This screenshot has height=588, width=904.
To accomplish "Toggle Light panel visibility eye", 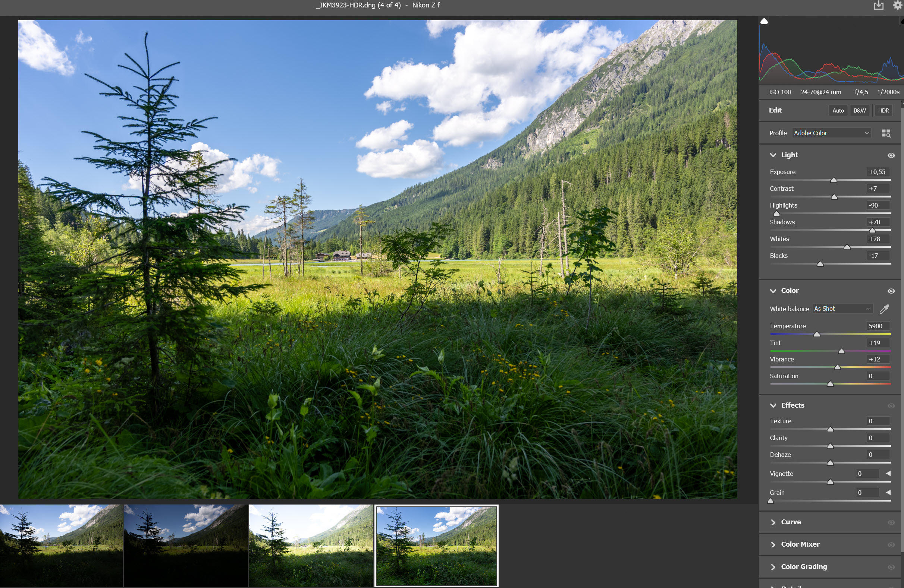I will [x=891, y=155].
